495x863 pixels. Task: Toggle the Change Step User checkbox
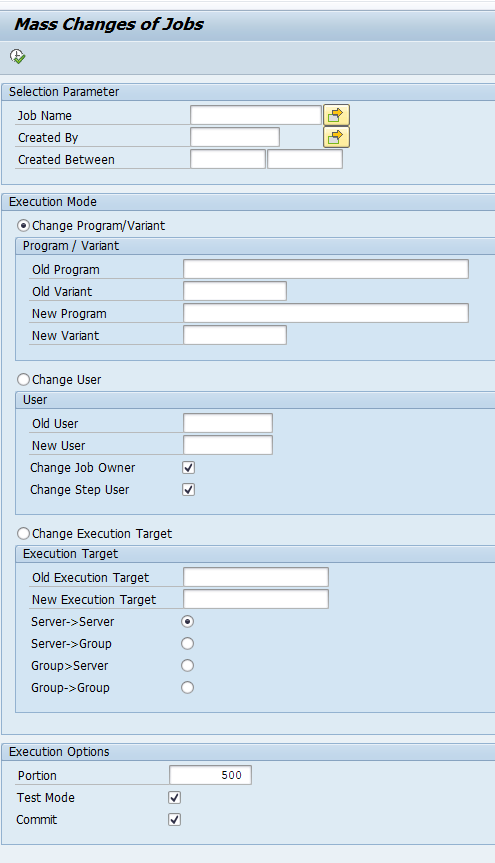[188, 490]
